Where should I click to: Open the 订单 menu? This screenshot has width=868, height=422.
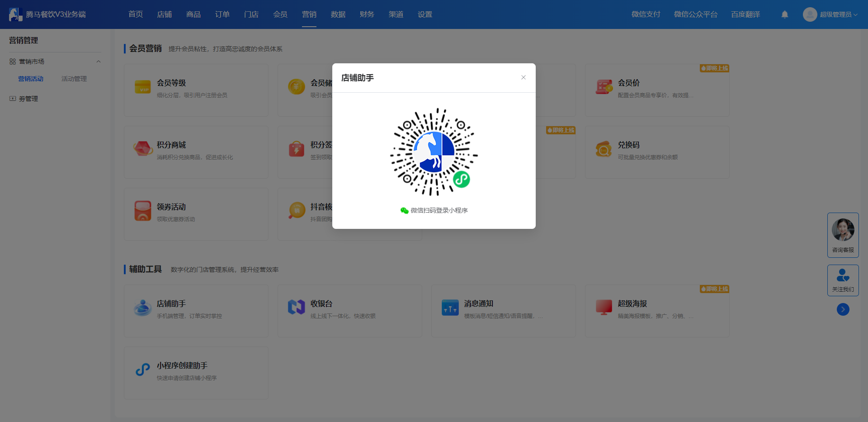222,14
